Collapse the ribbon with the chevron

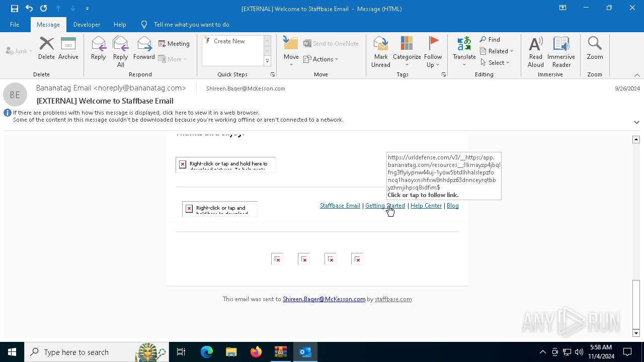[x=637, y=75]
